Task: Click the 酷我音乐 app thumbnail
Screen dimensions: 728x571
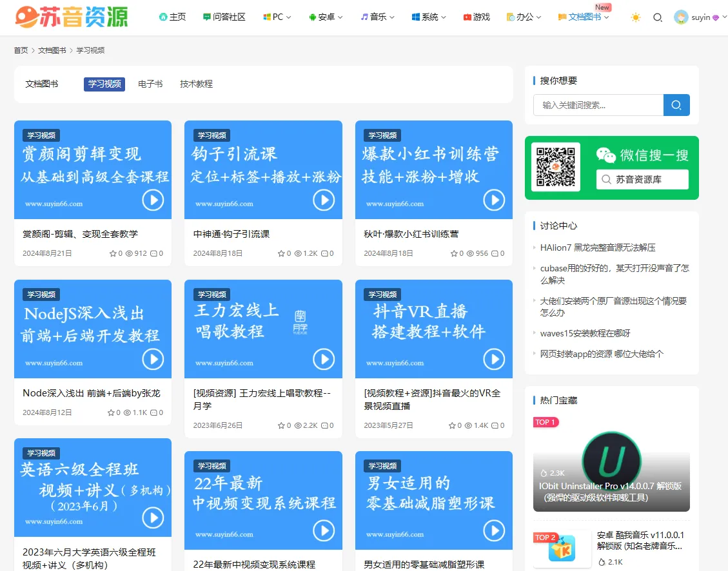Action: [x=560, y=549]
